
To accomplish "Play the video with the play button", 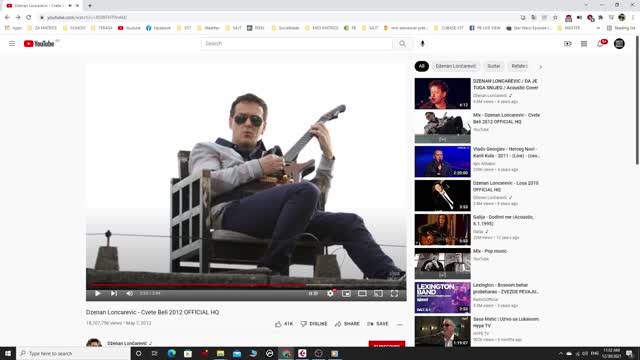I will pyautogui.click(x=98, y=293).
